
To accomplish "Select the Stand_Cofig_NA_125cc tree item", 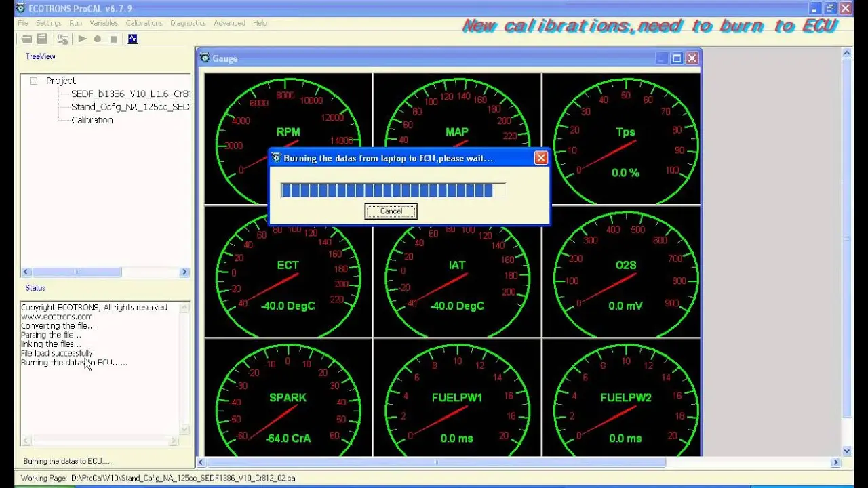I will pos(130,107).
